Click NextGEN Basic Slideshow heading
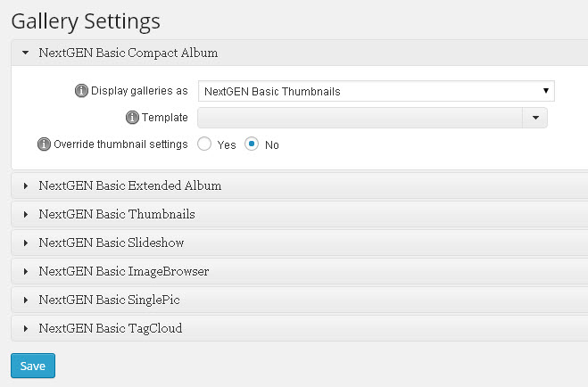The width and height of the screenshot is (588, 387). point(112,243)
